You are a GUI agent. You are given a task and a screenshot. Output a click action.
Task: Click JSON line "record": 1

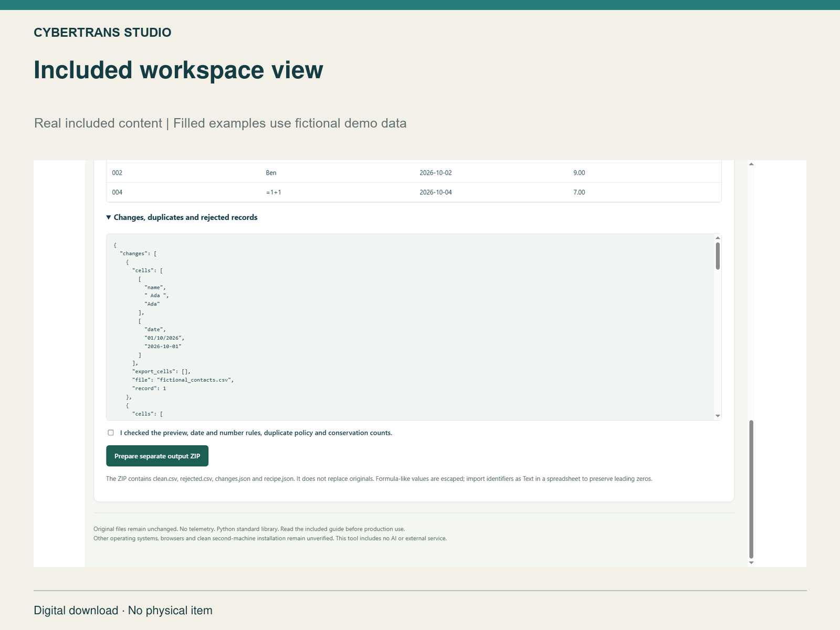click(x=149, y=388)
